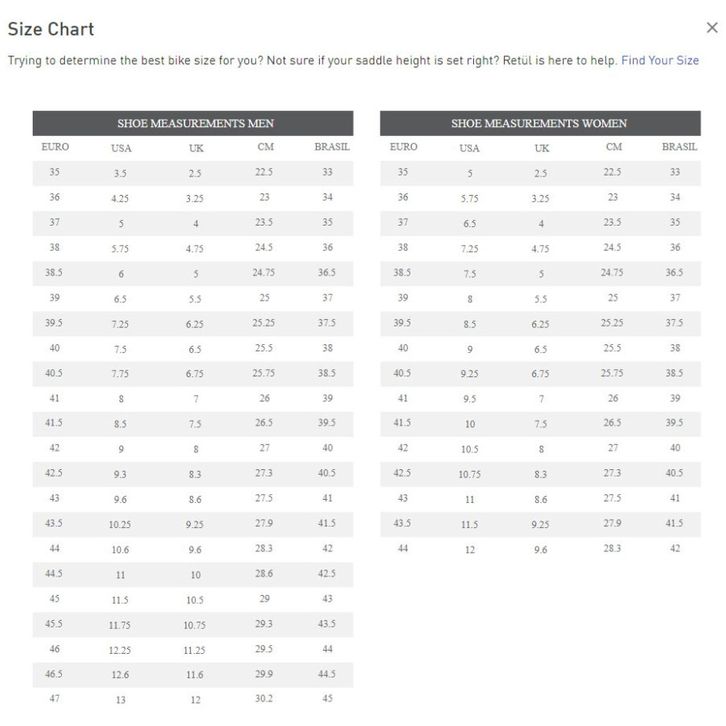The height and width of the screenshot is (726, 726).
Task: Click the Shoe Measurements Men table header
Action: pos(195,123)
